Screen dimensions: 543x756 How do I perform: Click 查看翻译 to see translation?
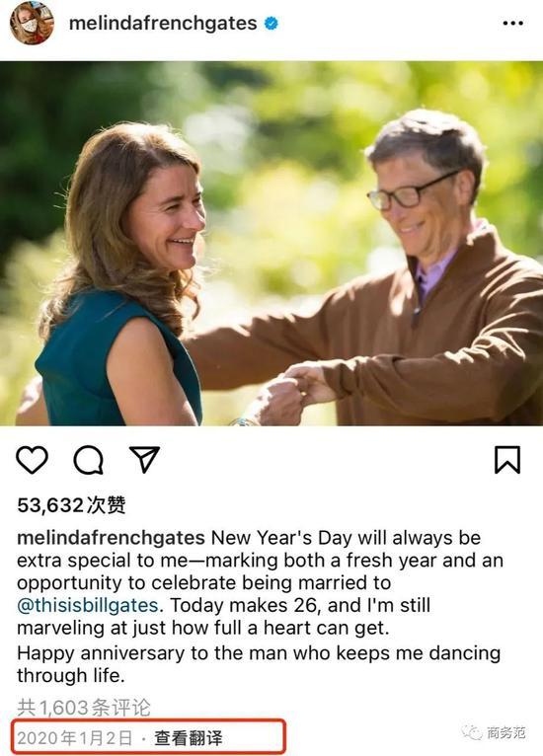click(x=189, y=737)
